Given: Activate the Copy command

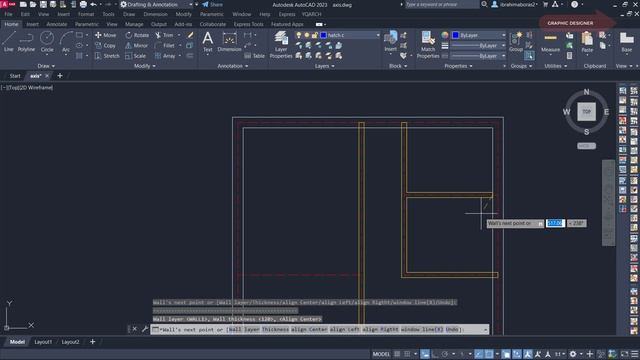Looking at the screenshot, I should tap(106, 46).
